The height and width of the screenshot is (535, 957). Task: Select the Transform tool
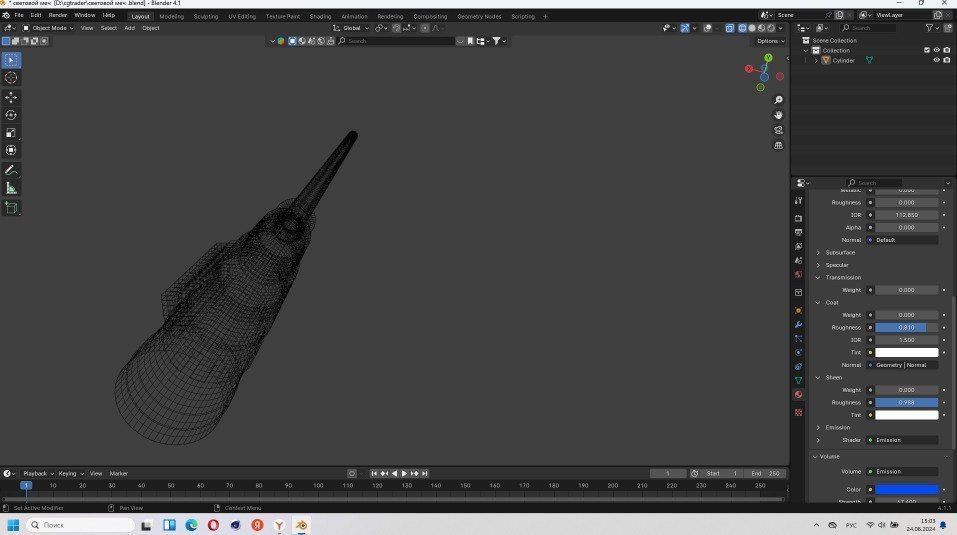click(11, 150)
